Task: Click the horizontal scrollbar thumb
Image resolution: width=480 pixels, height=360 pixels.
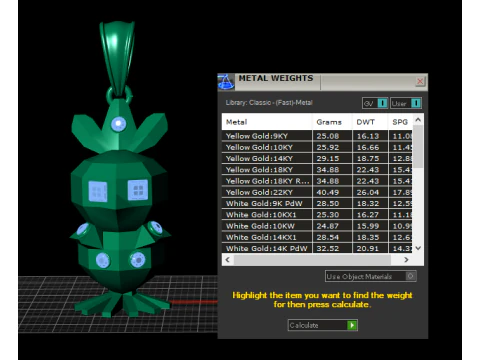Action: 312,259
